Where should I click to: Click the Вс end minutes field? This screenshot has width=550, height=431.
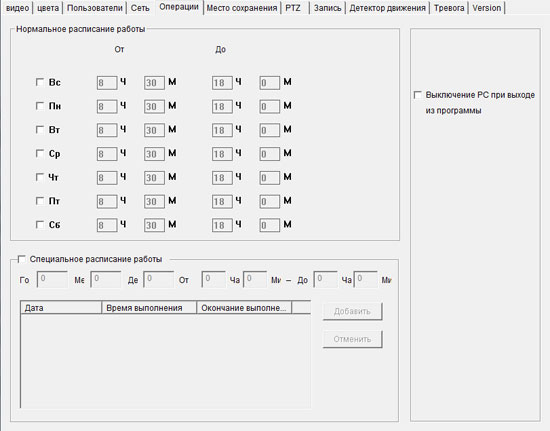[x=269, y=83]
